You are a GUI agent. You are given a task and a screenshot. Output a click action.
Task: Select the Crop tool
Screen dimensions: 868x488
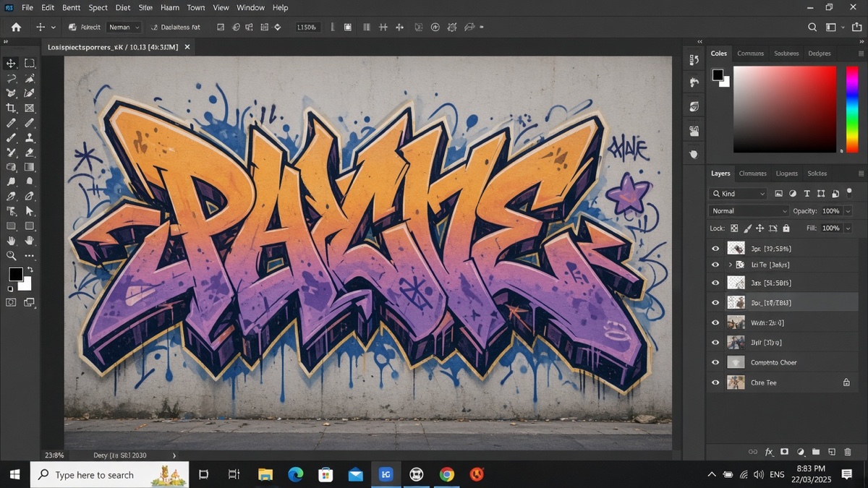(12, 108)
